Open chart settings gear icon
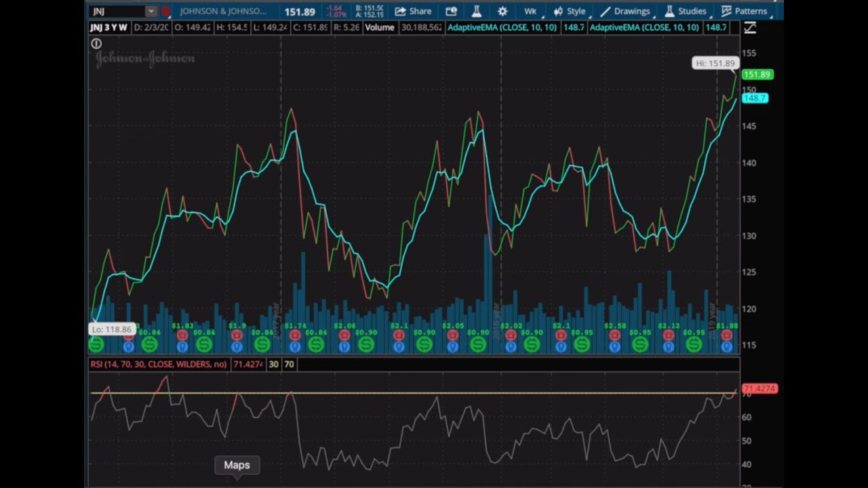The height and width of the screenshot is (488, 868). [502, 12]
